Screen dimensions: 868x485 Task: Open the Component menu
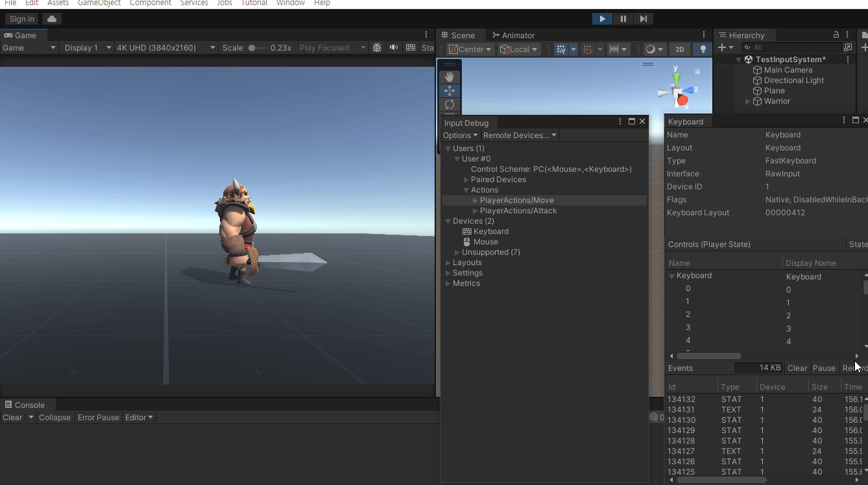[x=151, y=3]
